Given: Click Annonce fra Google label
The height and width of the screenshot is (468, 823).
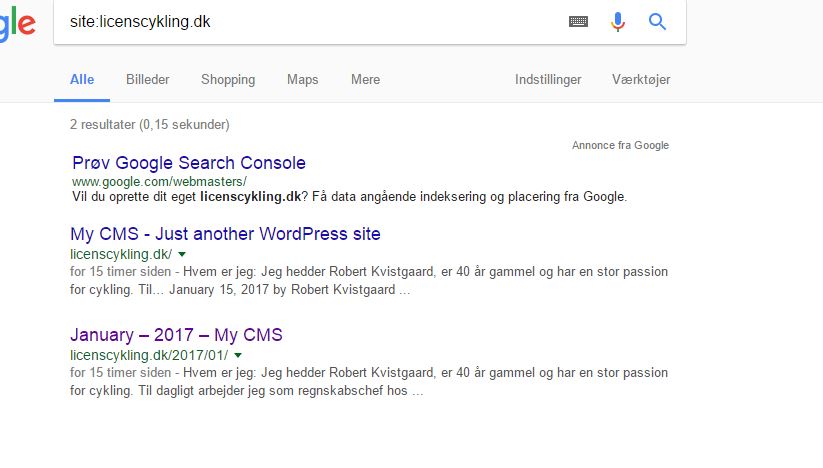Looking at the screenshot, I should pos(620,145).
